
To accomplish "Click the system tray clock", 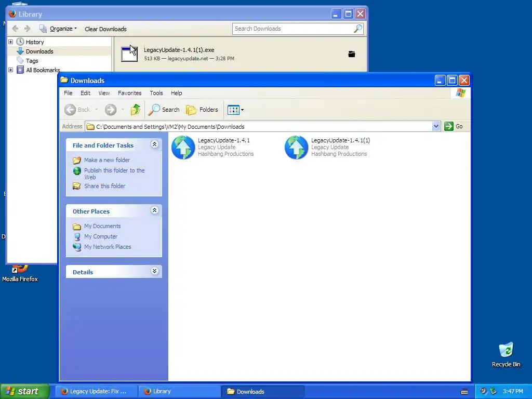I will click(x=513, y=392).
